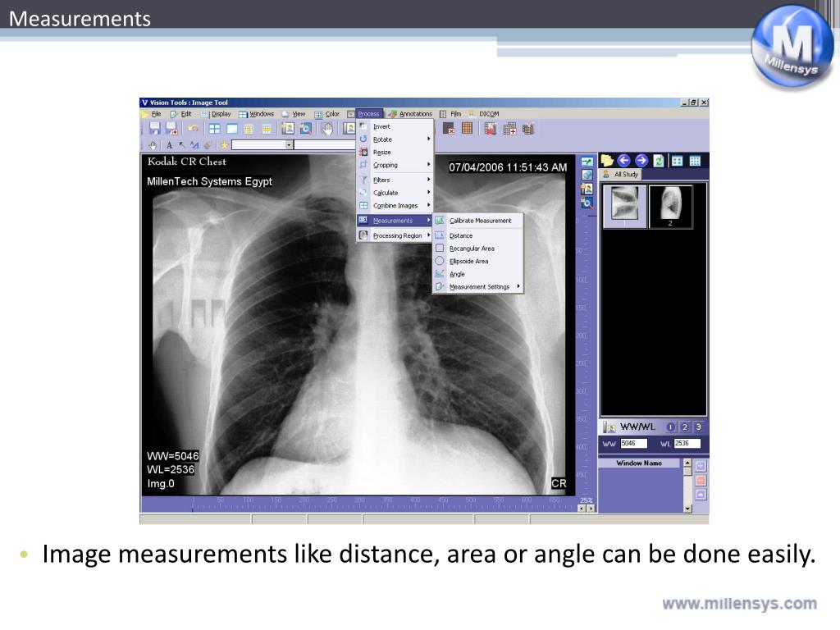
Task: Expand Processing Region submenu
Action: (x=395, y=235)
